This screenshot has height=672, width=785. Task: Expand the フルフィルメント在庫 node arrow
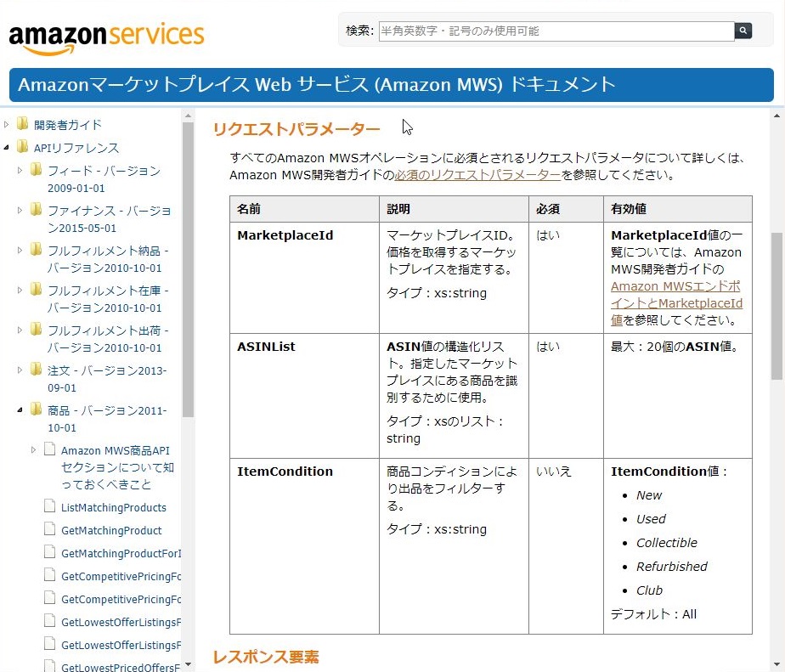[20, 290]
